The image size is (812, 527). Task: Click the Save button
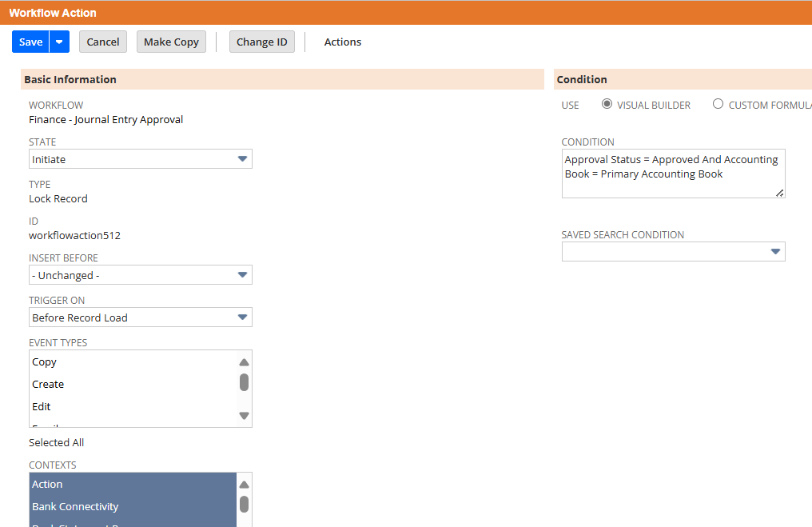click(30, 41)
